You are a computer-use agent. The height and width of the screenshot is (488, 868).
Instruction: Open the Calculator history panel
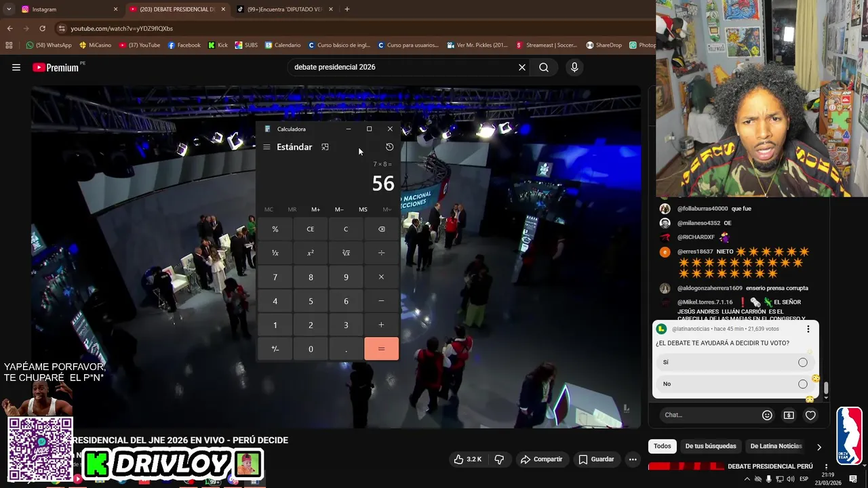tap(389, 147)
